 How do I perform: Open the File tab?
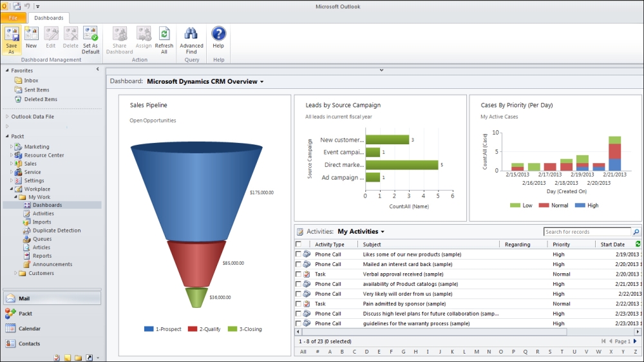click(x=13, y=17)
